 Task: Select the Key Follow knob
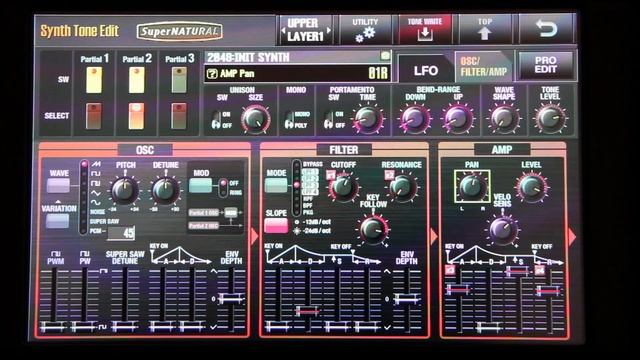coord(372,229)
